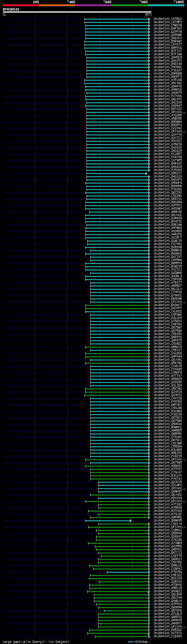Viewport: 187px width, 644px height.
Task: Click the green ~80% identity legend segment
Action: coord(129,5)
